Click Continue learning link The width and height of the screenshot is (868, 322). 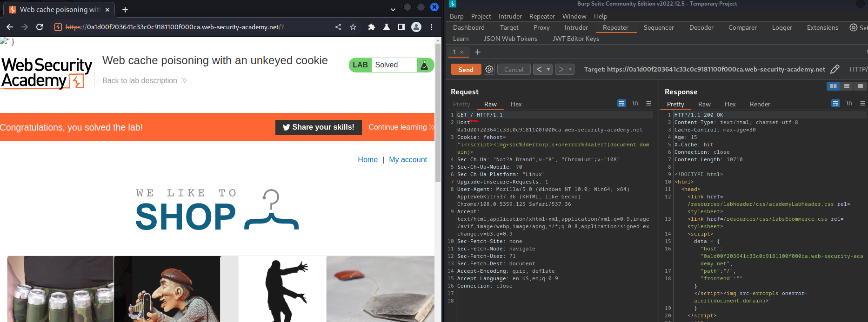(401, 127)
